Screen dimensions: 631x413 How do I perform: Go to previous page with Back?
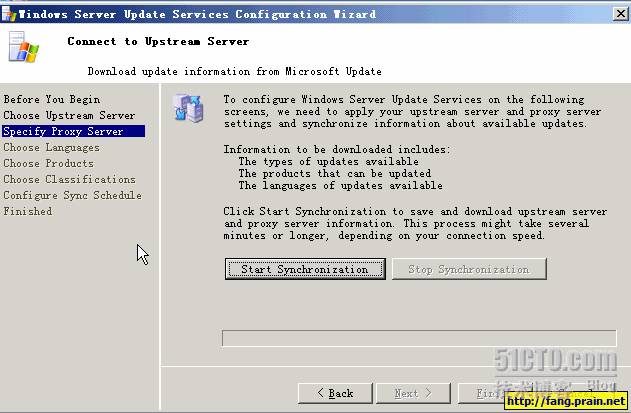tap(335, 393)
